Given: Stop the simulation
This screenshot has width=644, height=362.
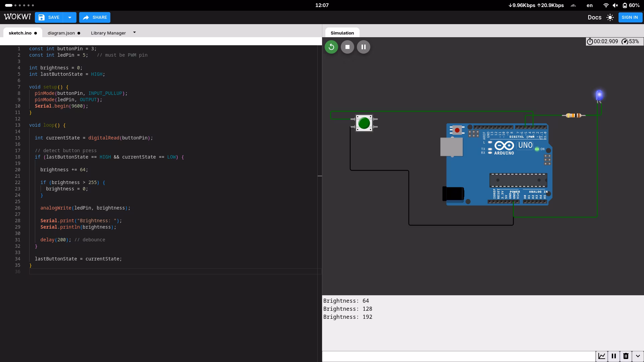Looking at the screenshot, I should coord(347,47).
